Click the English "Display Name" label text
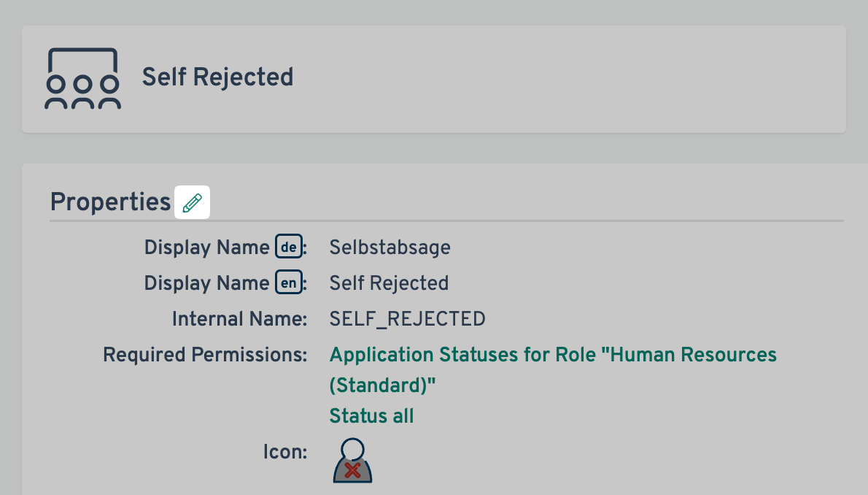Viewport: 868px width, 495px height. click(206, 283)
